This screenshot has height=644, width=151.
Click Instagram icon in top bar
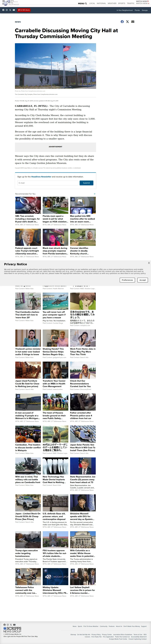6,10
